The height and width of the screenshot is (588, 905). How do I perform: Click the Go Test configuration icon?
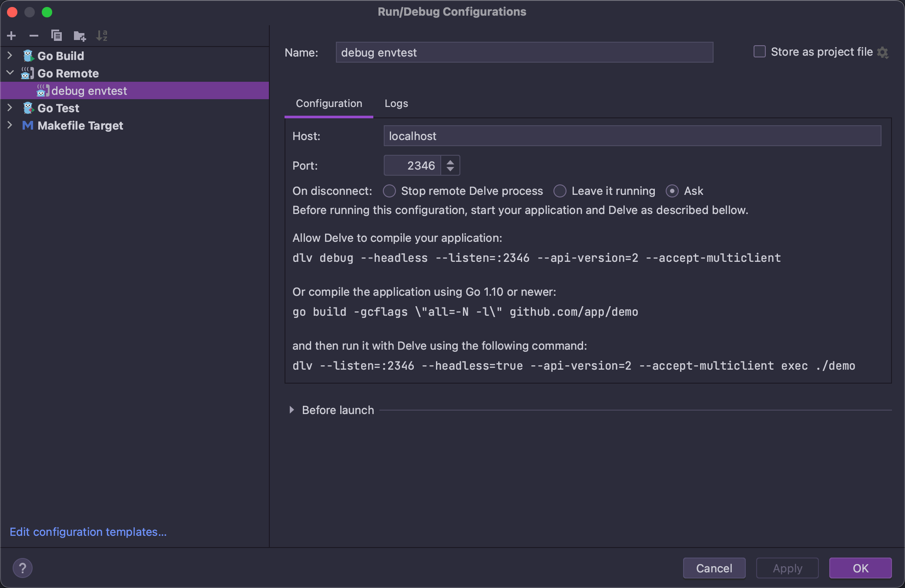point(27,107)
